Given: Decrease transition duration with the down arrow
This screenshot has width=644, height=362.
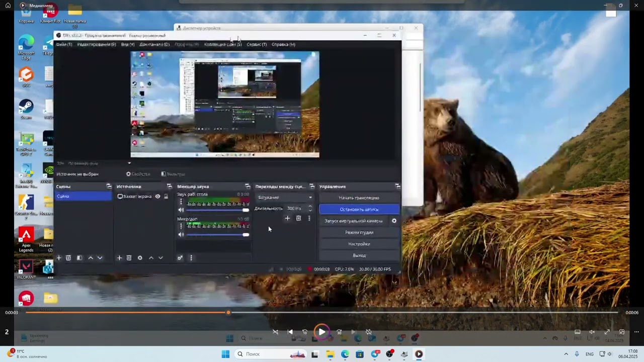Looking at the screenshot, I should [310, 210].
